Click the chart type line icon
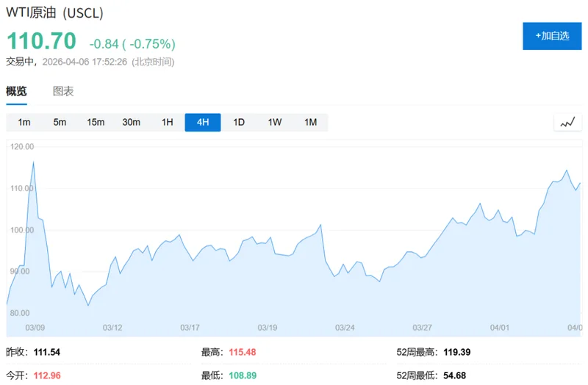The height and width of the screenshot is (385, 588). coord(567,123)
